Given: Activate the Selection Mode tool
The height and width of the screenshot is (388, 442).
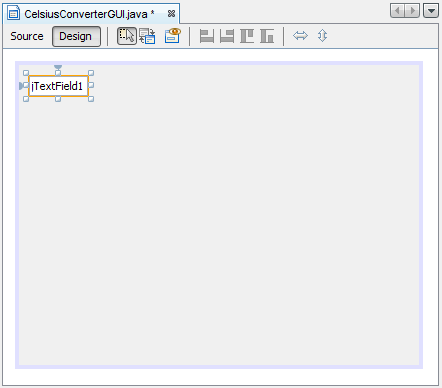Looking at the screenshot, I should 127,36.
